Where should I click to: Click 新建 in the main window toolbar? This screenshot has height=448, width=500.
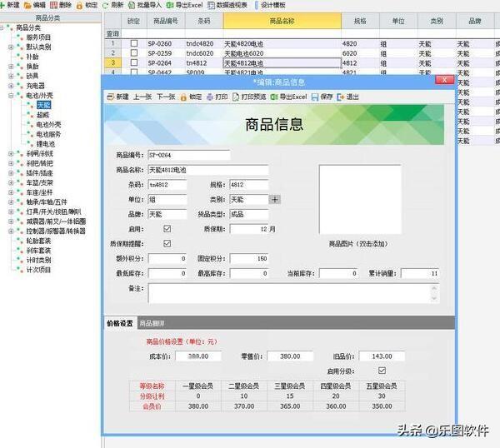pyautogui.click(x=10, y=5)
